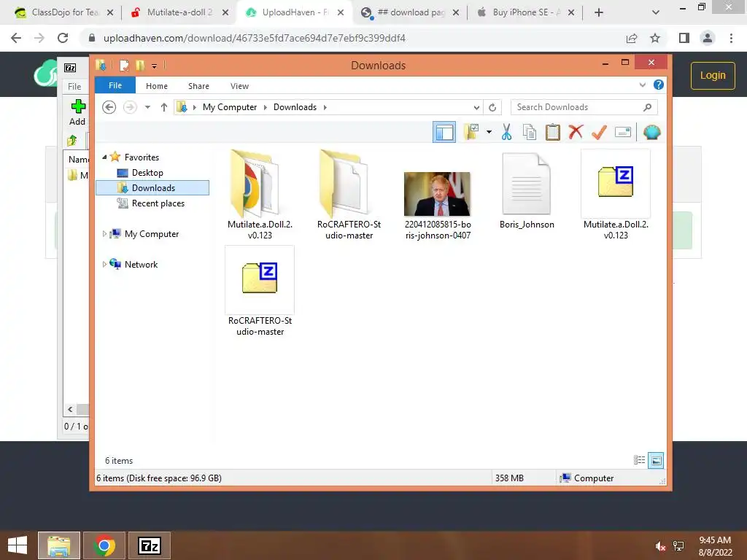Select the boris-johnson-0407 image thumbnail
The height and width of the screenshot is (560, 747).
click(x=438, y=195)
